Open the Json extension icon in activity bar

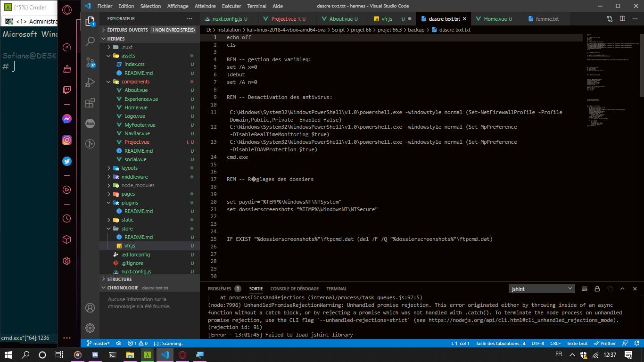pos(90,123)
